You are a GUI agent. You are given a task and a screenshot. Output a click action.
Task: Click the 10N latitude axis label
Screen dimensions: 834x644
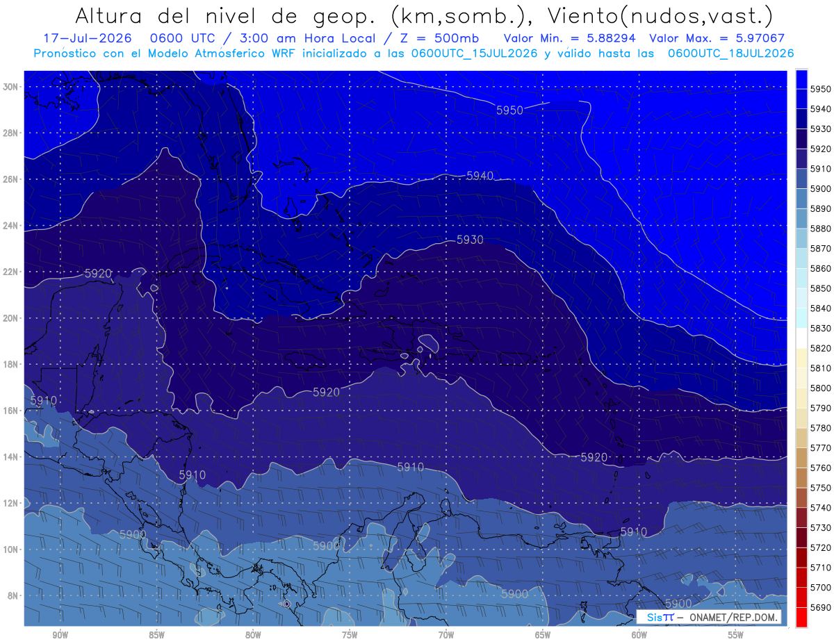12,550
